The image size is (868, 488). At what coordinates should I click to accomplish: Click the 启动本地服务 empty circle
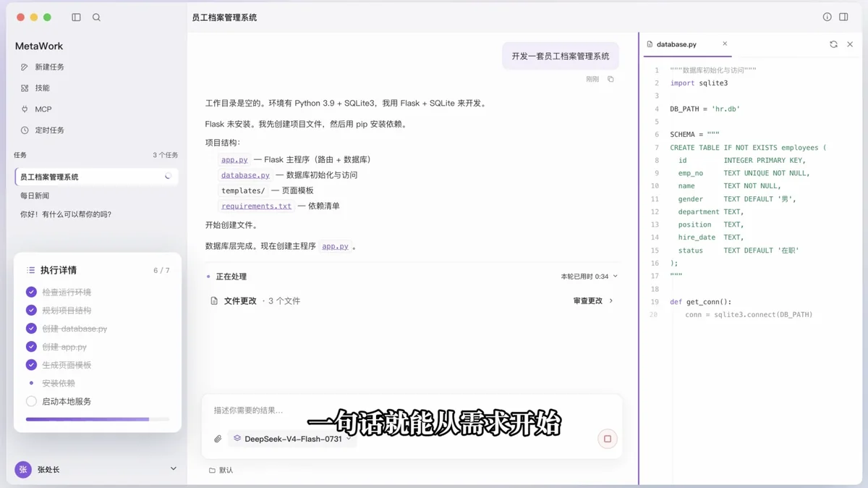31,401
